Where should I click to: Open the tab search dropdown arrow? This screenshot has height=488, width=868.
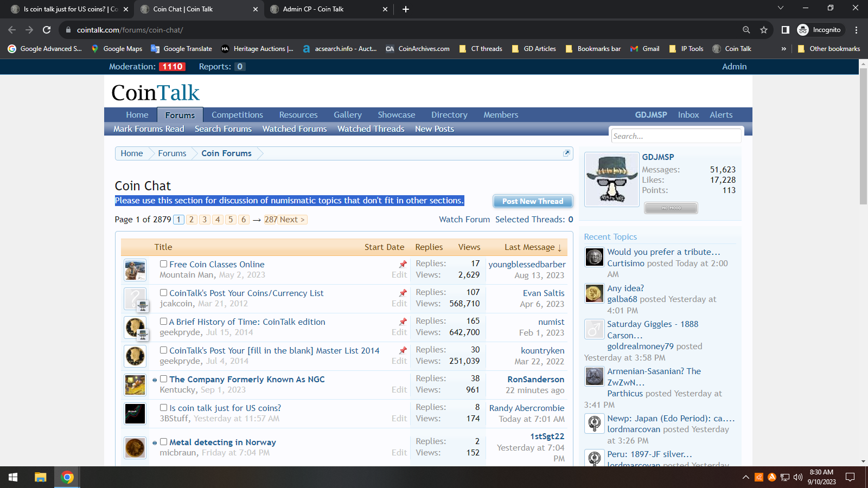coord(780,8)
